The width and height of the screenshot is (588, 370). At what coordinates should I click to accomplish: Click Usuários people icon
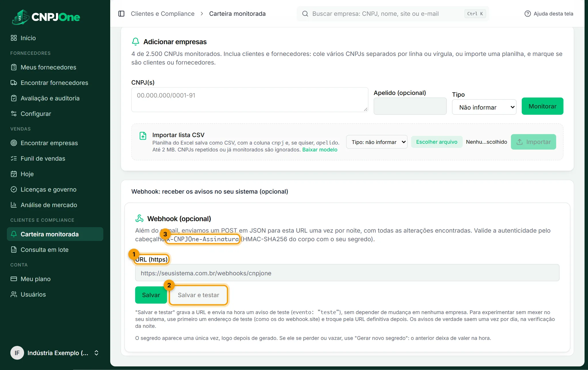[14, 294]
